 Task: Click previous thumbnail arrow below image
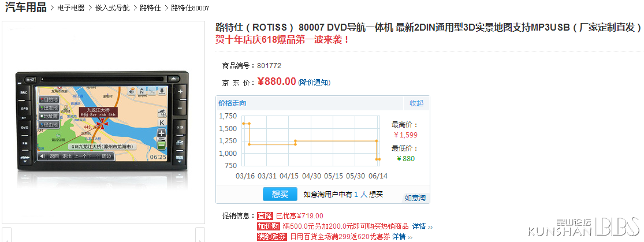(6, 234)
